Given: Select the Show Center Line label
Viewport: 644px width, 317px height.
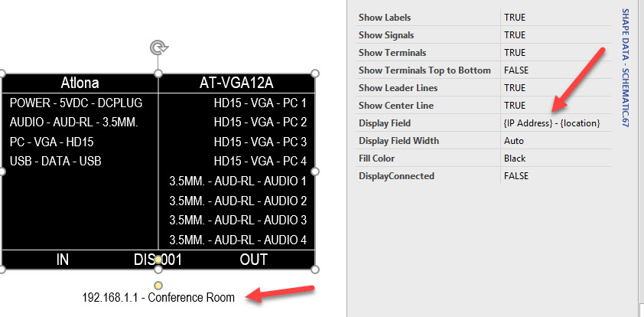Looking at the screenshot, I should click(x=396, y=105).
